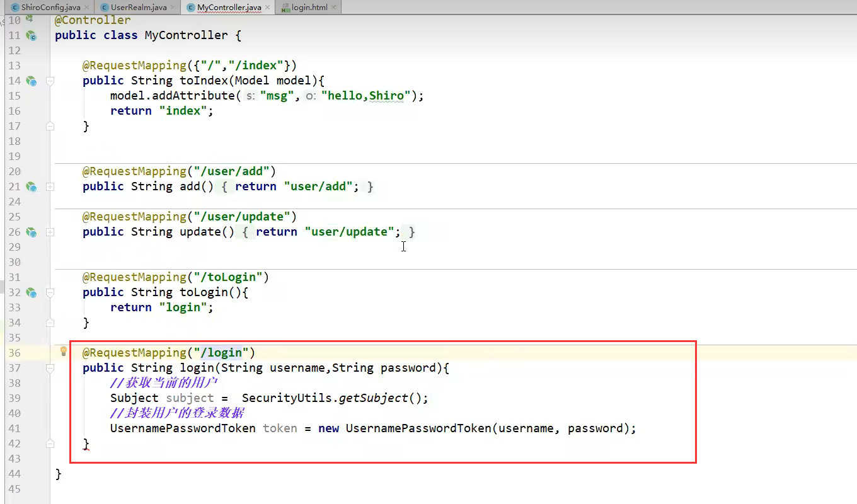Click the Java class icon on UserRealm.java tab

(104, 8)
